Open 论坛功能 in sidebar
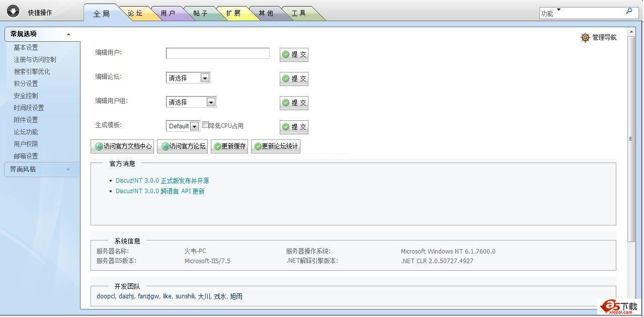 (x=26, y=132)
